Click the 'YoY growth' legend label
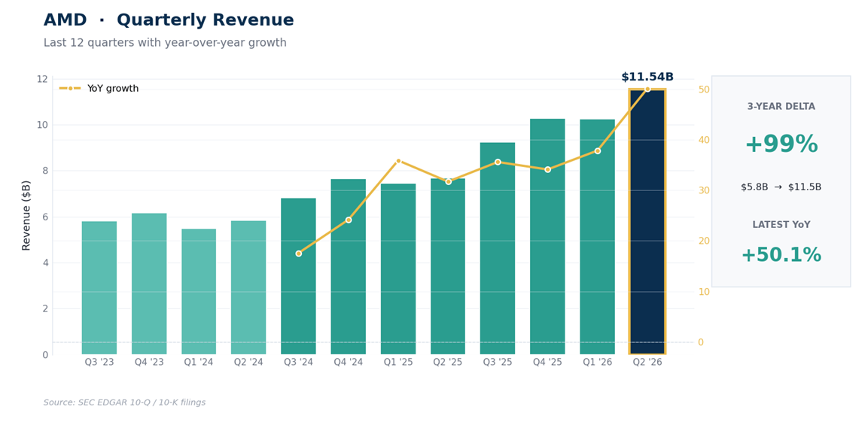This screenshot has height=422, width=868. [113, 89]
